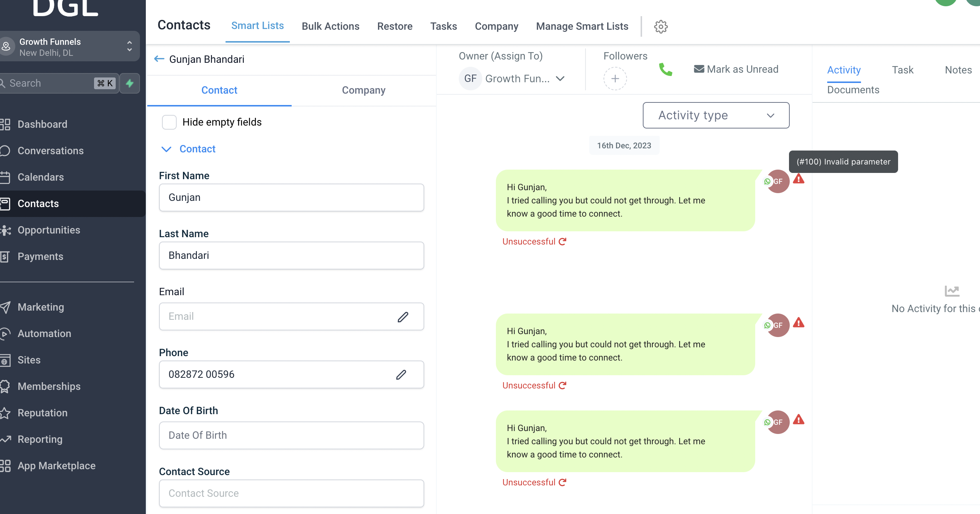Image resolution: width=980 pixels, height=514 pixels.
Task: Click the green phone call icon
Action: [665, 69]
